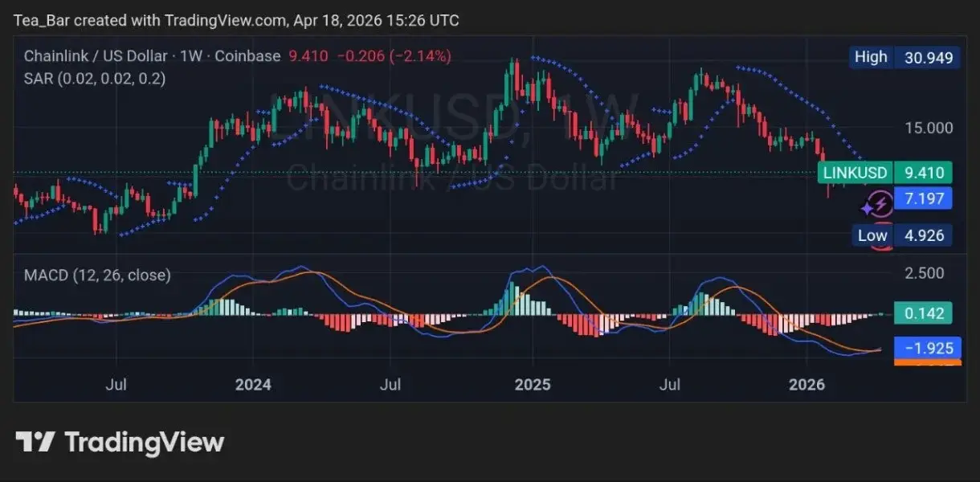This screenshot has height=482, width=980.
Task: Select the sparkle AI icon beside the lightning badge
Action: point(866,207)
